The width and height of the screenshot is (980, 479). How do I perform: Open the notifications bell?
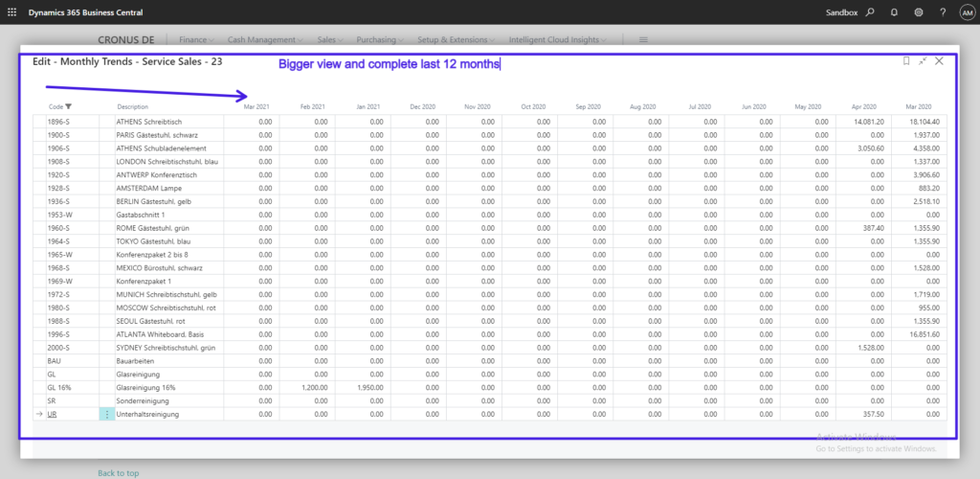(894, 12)
